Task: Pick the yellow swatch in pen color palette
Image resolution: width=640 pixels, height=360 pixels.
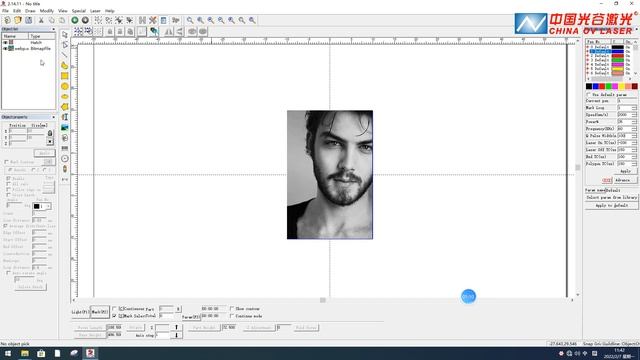Action: click(622, 86)
